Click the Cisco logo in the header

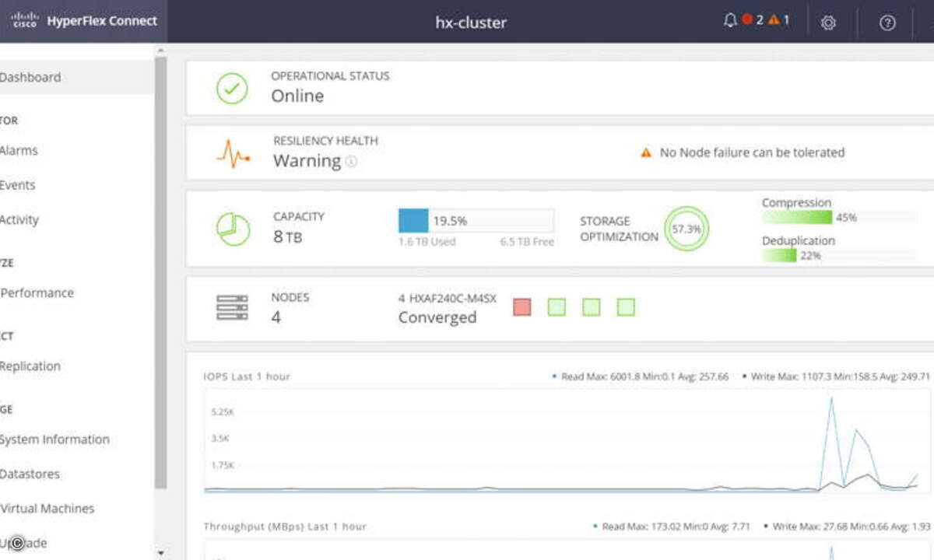25,20
